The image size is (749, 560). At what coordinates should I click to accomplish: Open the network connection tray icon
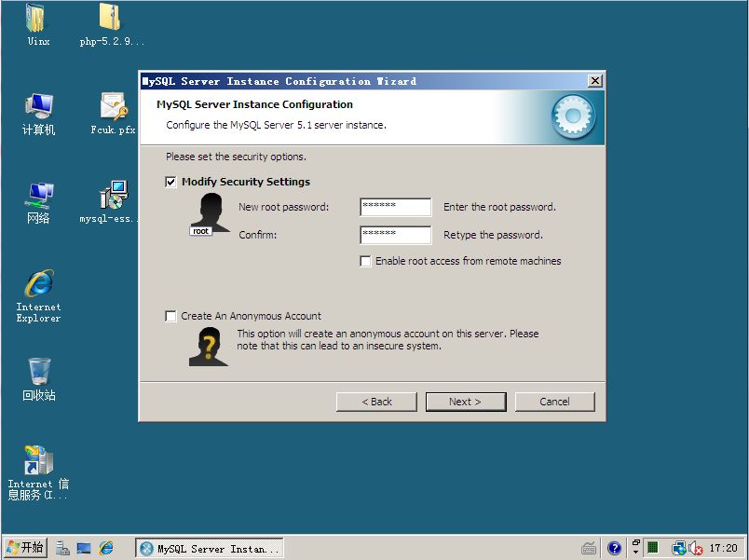click(x=678, y=548)
